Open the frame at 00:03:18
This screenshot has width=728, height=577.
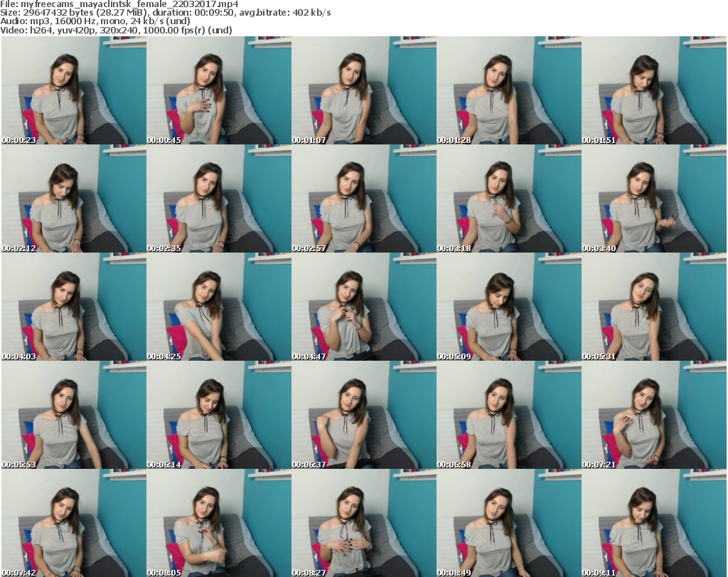click(x=509, y=198)
